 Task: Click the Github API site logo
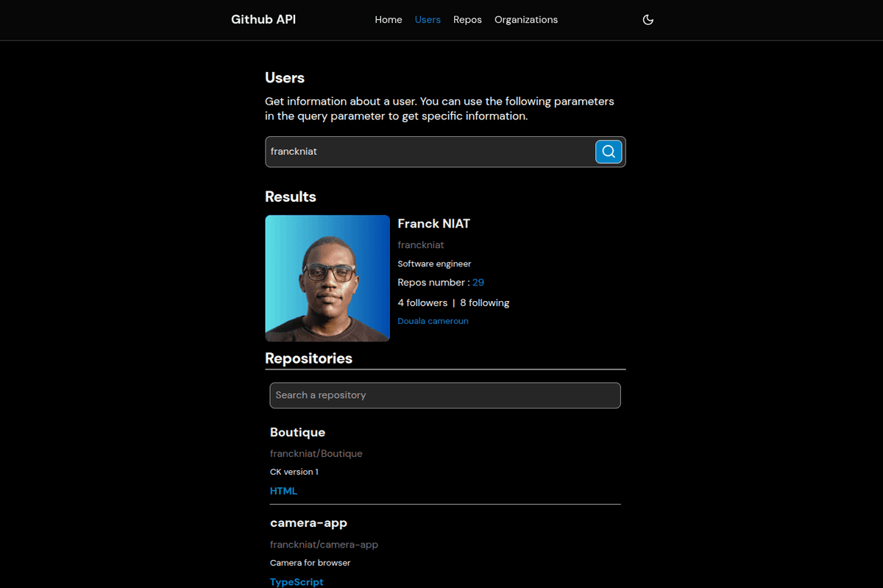pyautogui.click(x=263, y=20)
